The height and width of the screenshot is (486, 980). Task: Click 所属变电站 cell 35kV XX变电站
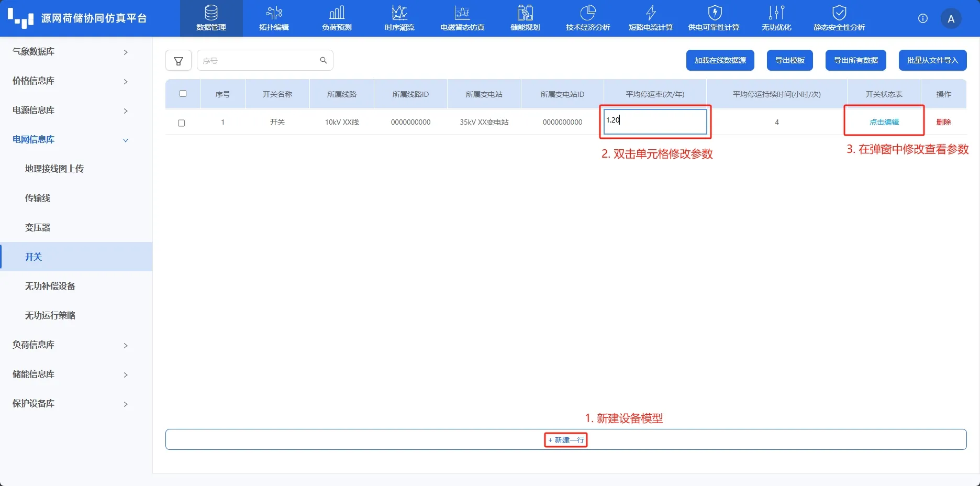pyautogui.click(x=484, y=122)
